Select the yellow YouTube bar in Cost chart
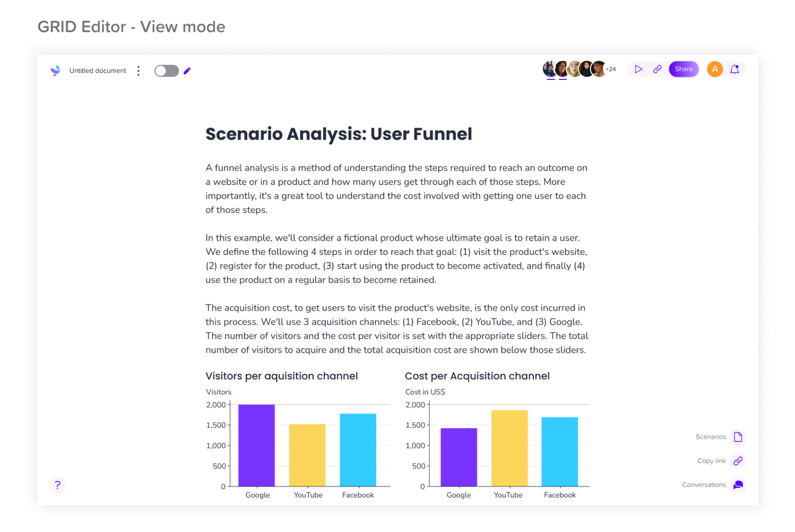This screenshot has width=795, height=532. [x=510, y=448]
